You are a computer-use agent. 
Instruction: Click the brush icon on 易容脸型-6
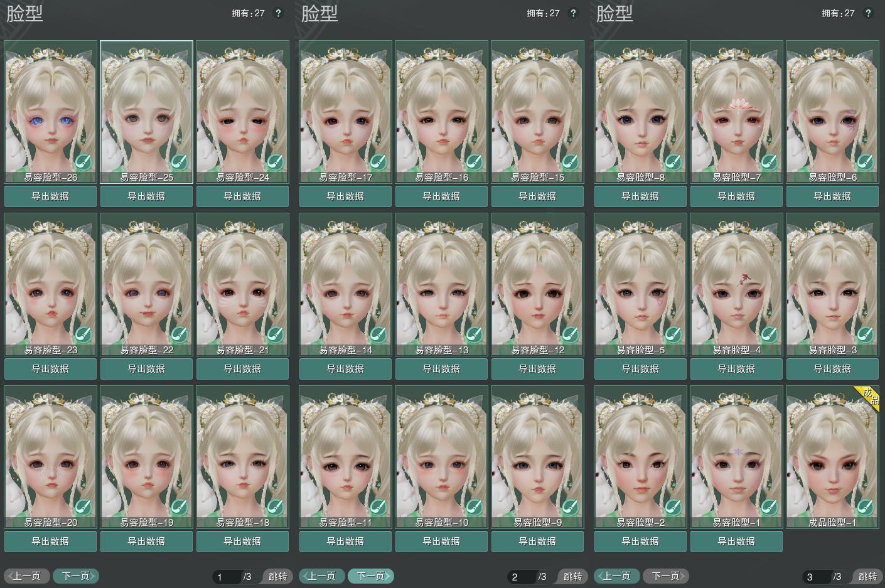point(865,162)
